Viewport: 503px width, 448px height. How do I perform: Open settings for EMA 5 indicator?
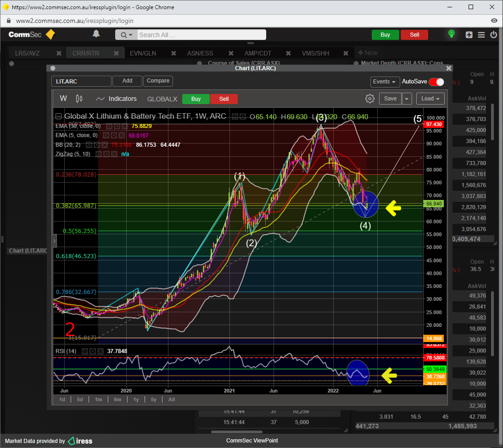click(113, 136)
